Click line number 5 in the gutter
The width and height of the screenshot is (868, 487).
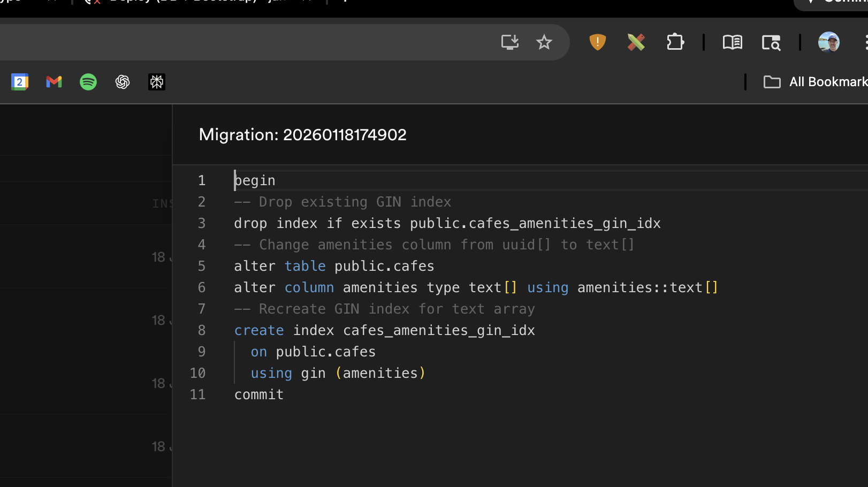[202, 266]
